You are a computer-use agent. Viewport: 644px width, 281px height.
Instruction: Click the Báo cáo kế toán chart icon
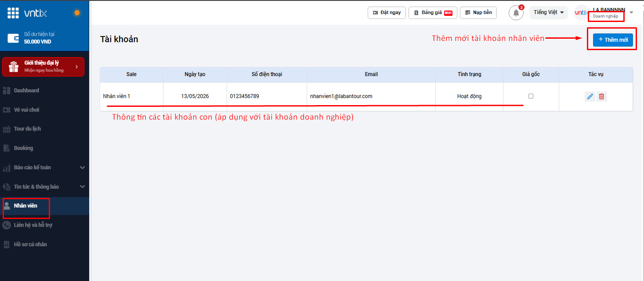pos(7,168)
